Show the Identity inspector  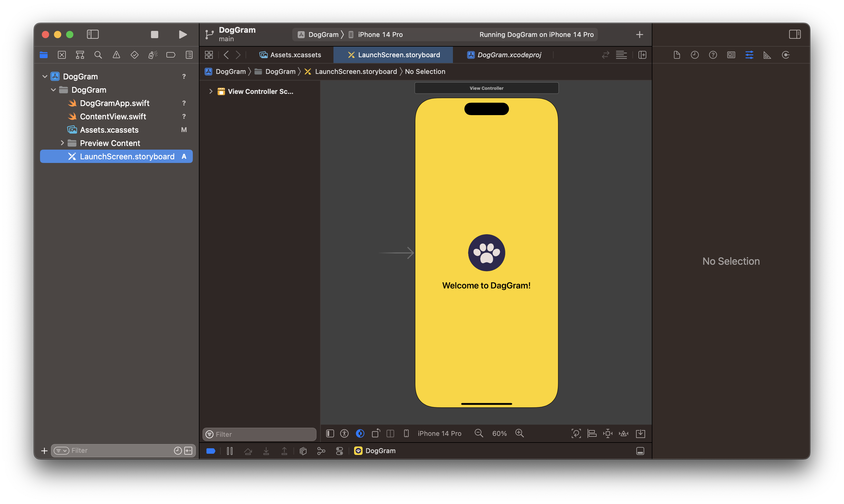[731, 55]
